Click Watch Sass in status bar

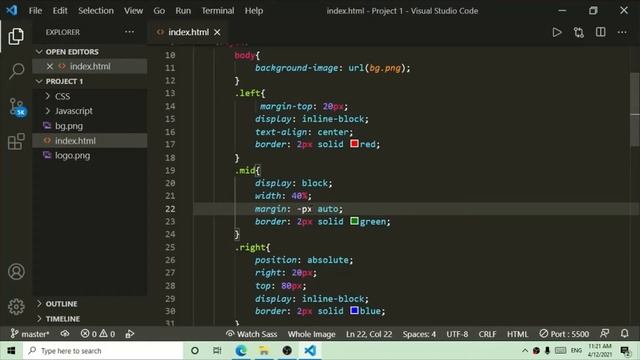click(251, 334)
